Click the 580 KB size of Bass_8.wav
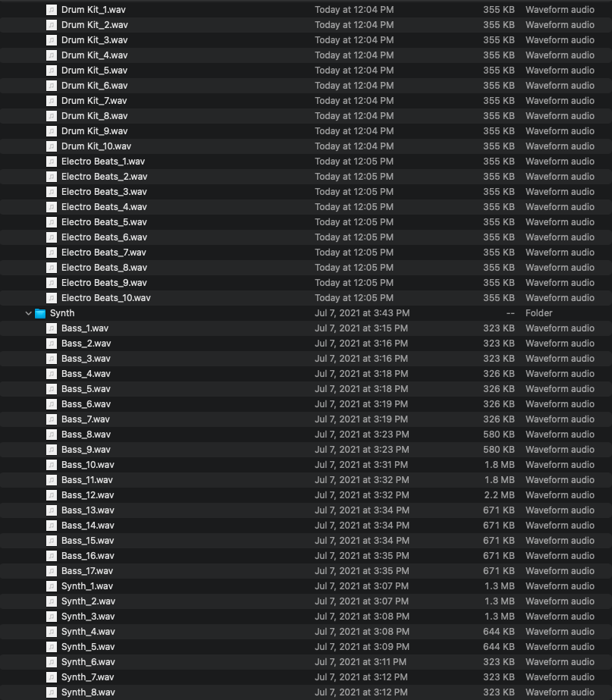This screenshot has height=700, width=612. (x=498, y=435)
